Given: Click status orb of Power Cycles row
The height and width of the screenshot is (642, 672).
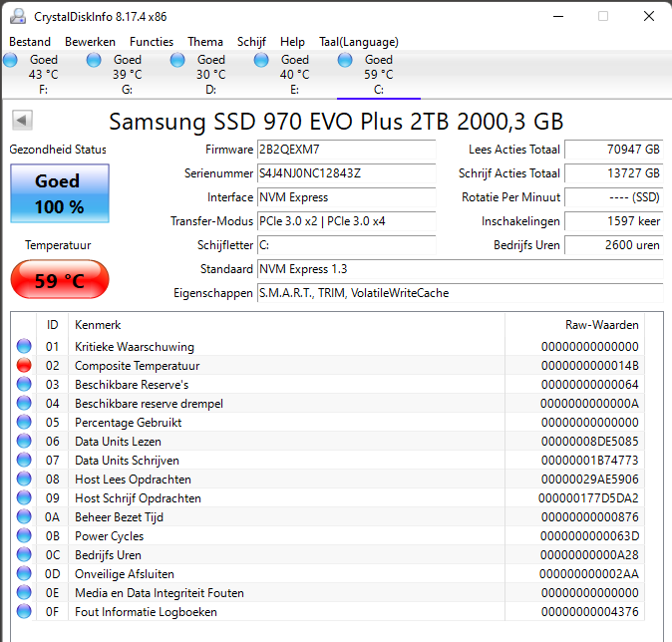Looking at the screenshot, I should click(x=24, y=535).
